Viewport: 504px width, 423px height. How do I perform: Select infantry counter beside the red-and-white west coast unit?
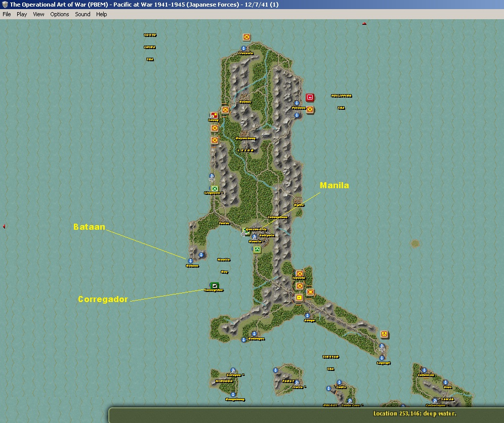[x=225, y=110]
